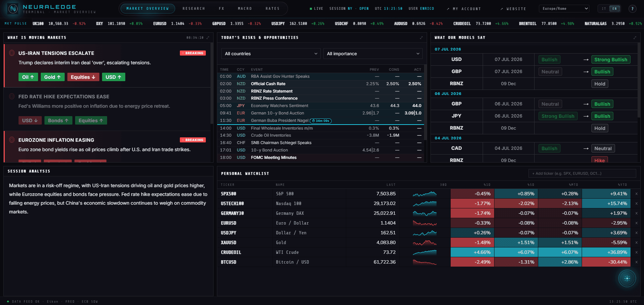This screenshot has height=305, width=644.
Task: Open the BTCUSD sparkline chart
Action: point(425,262)
